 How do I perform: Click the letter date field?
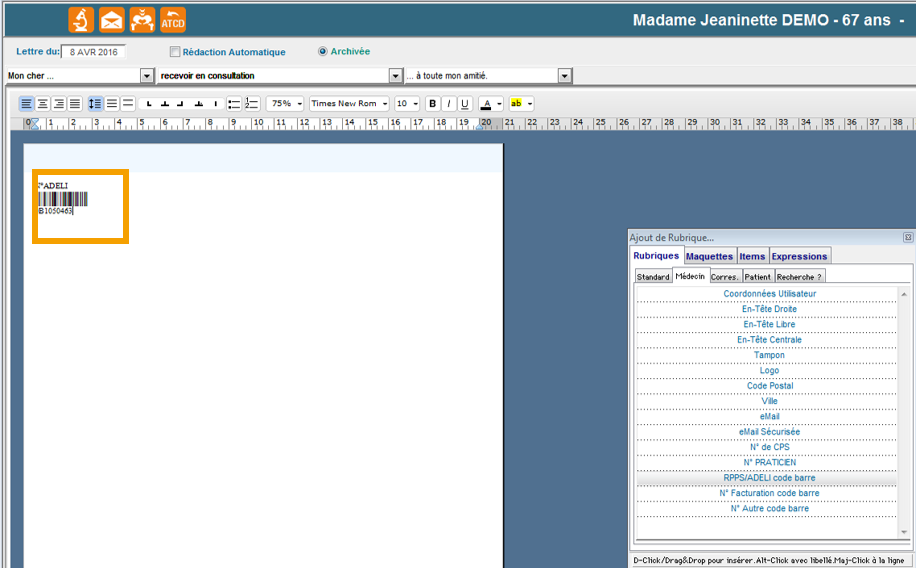click(93, 52)
